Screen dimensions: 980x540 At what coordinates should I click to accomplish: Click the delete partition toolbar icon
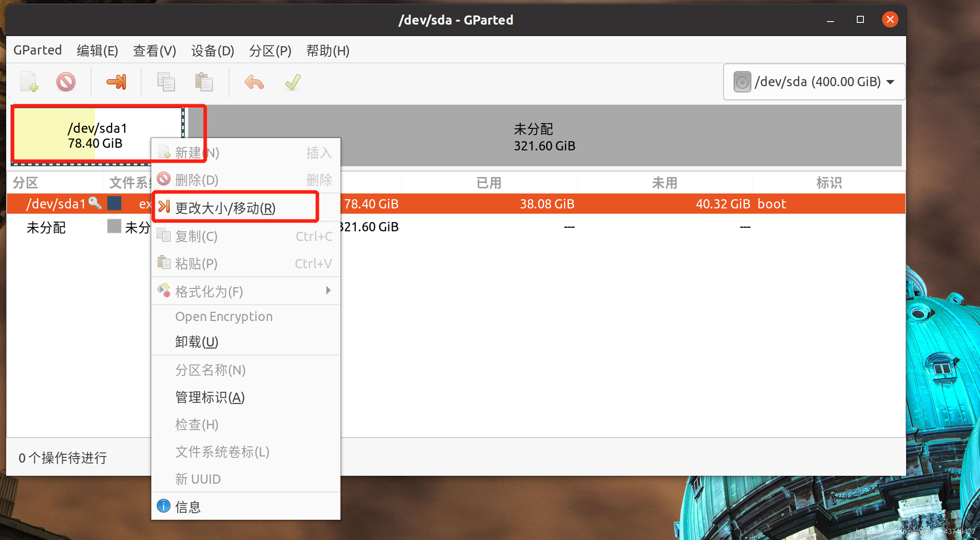point(66,82)
